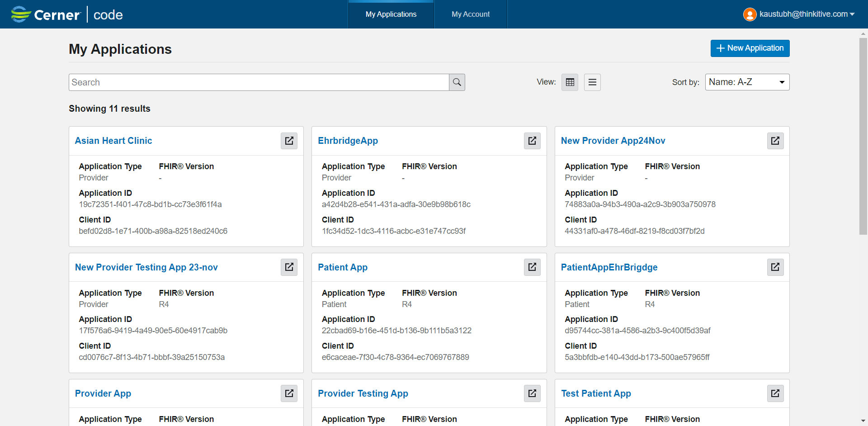
Task: Select Client ID befd02d8-1e71-400b-a98a-82518ed240c6
Action: pos(153,231)
